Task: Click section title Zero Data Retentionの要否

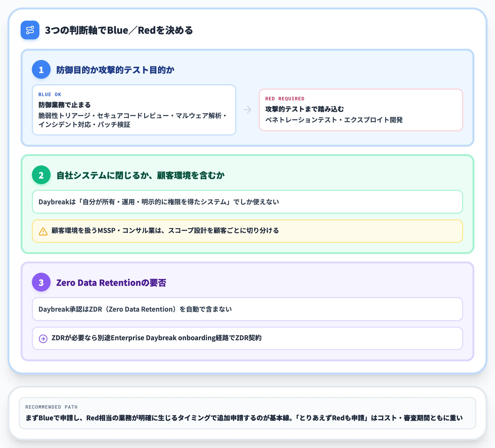Action: click(111, 283)
